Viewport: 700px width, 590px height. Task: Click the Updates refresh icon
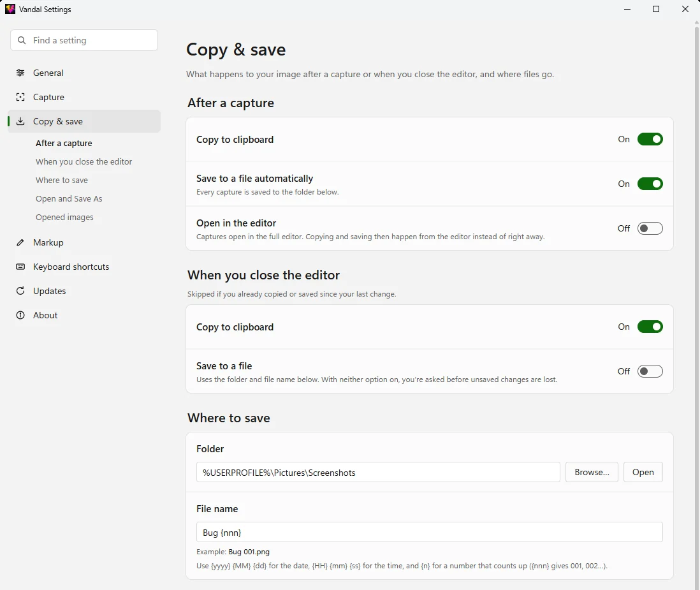tap(20, 291)
